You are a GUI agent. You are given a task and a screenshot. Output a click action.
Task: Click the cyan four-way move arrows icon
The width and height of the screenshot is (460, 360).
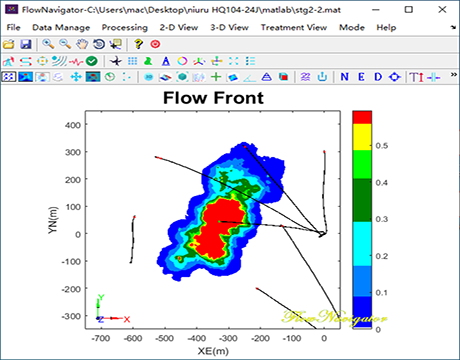click(76, 77)
